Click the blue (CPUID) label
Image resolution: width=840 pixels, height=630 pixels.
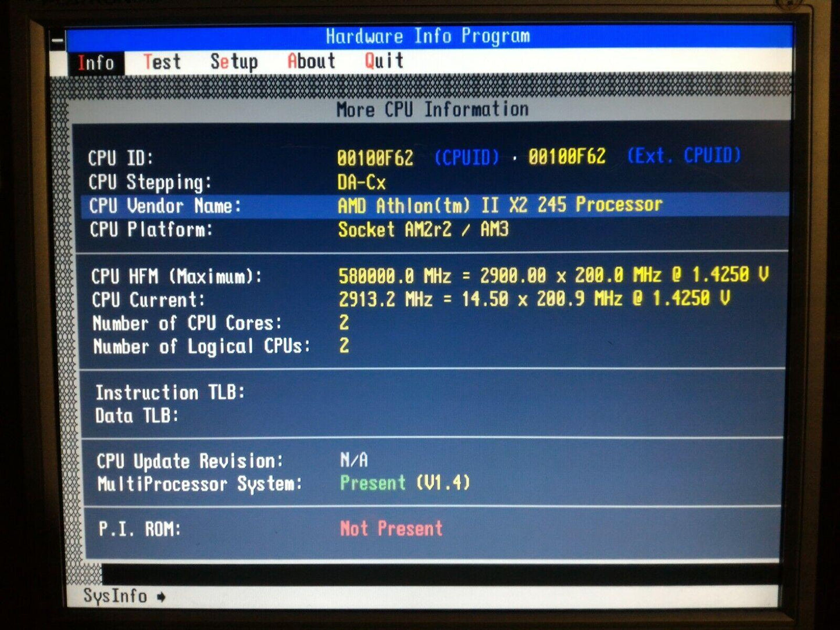click(467, 157)
